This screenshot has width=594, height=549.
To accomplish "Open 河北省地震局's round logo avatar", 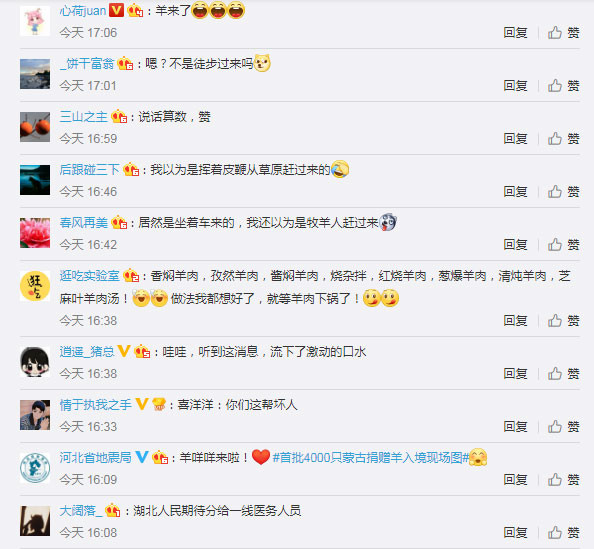I will [35, 468].
